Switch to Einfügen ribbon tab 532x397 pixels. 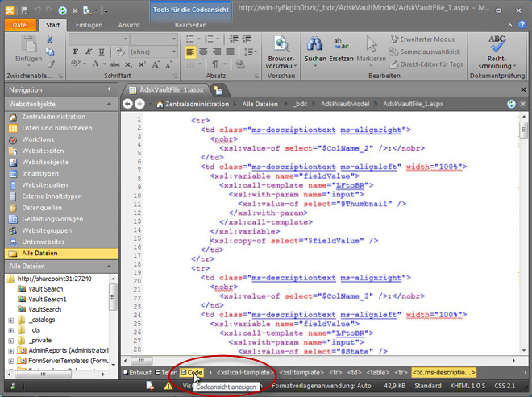click(89, 25)
